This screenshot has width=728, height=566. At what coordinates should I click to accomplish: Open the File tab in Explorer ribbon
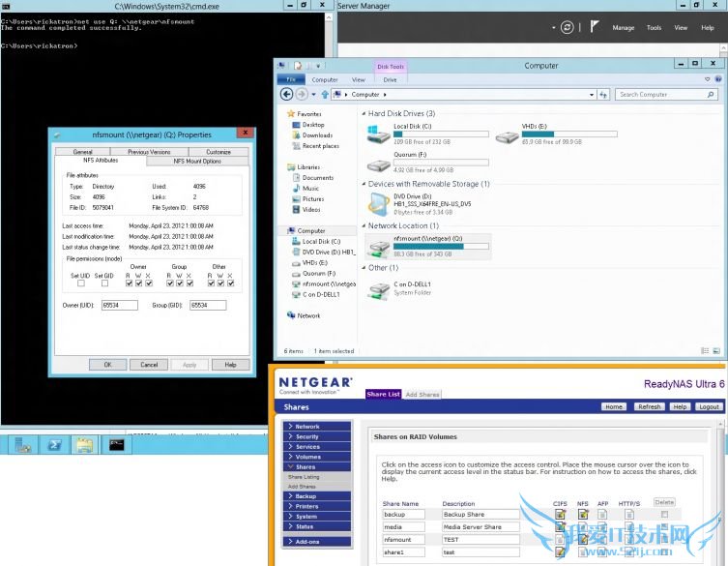pos(291,79)
